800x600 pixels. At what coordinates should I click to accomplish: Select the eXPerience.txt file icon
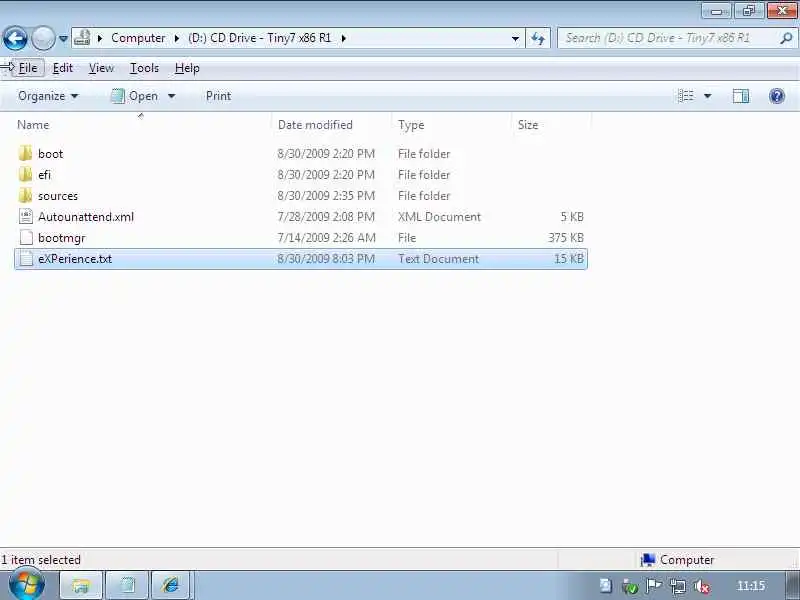(x=26, y=259)
